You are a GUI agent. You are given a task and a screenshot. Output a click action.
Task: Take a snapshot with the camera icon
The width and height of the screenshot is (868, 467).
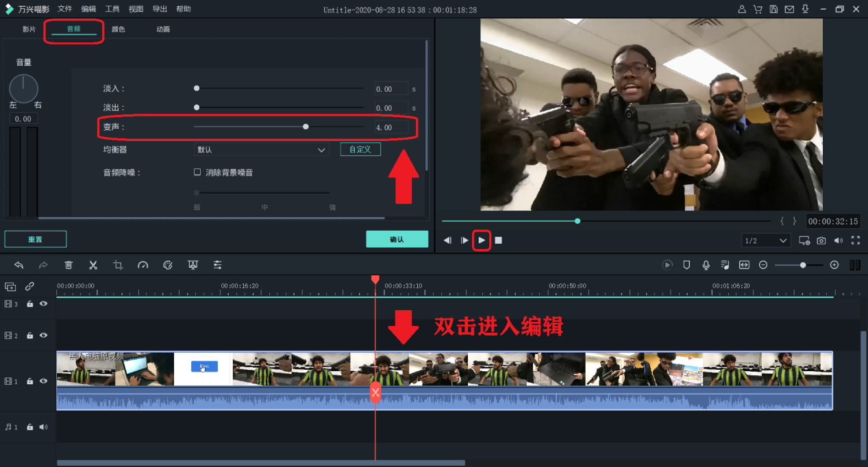(x=821, y=240)
